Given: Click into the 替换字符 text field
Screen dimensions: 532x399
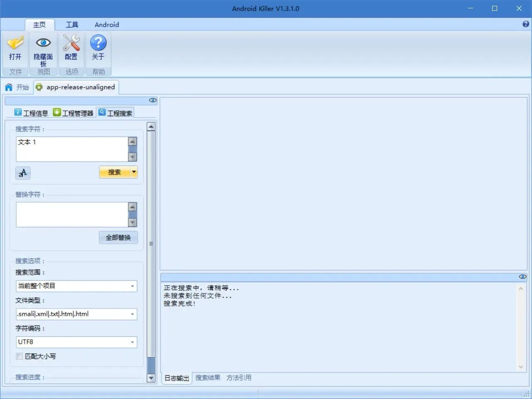Looking at the screenshot, I should [x=72, y=215].
